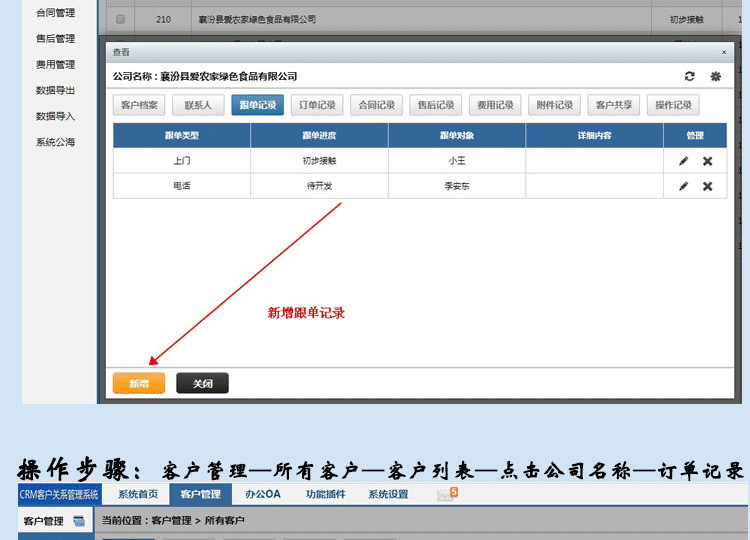
Task: Open 功能插件 in the lower navigation bar
Action: click(325, 494)
